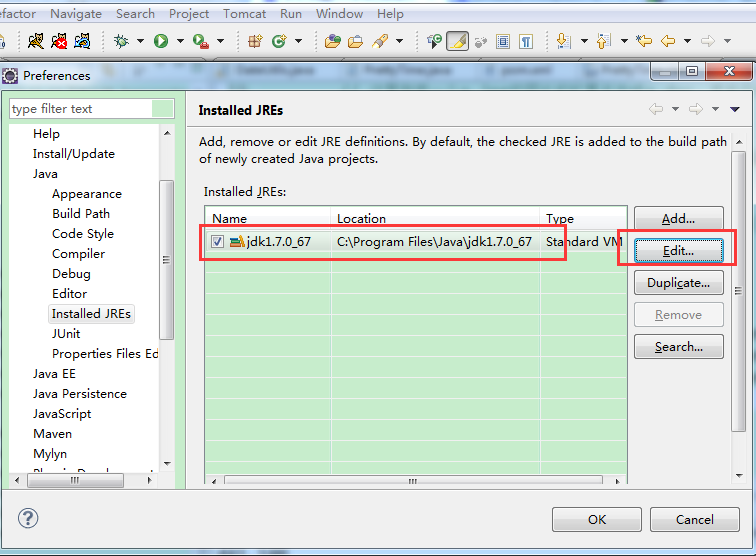Click the preferences tree horizontal scrollbar thumb

click(75, 480)
